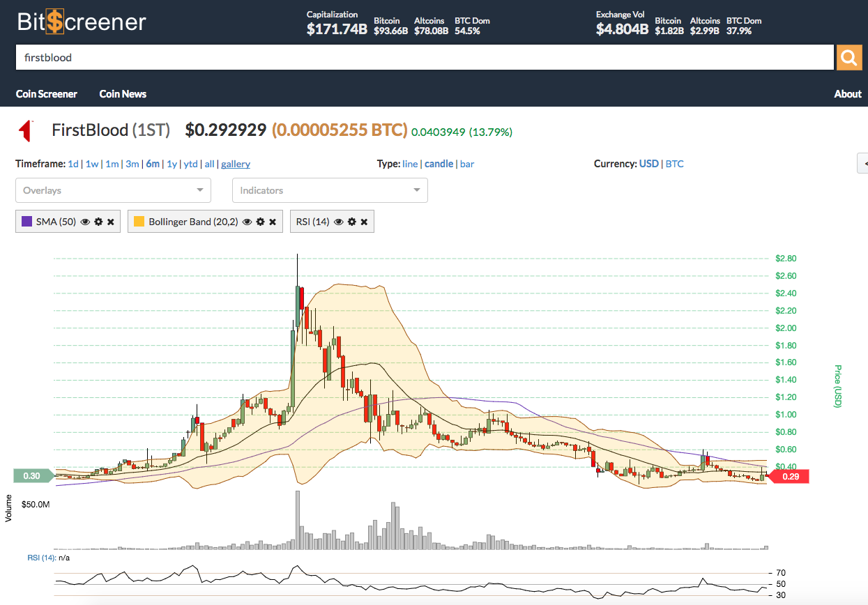
Task: Open settings gear for SMA (50)
Action: coord(98,222)
